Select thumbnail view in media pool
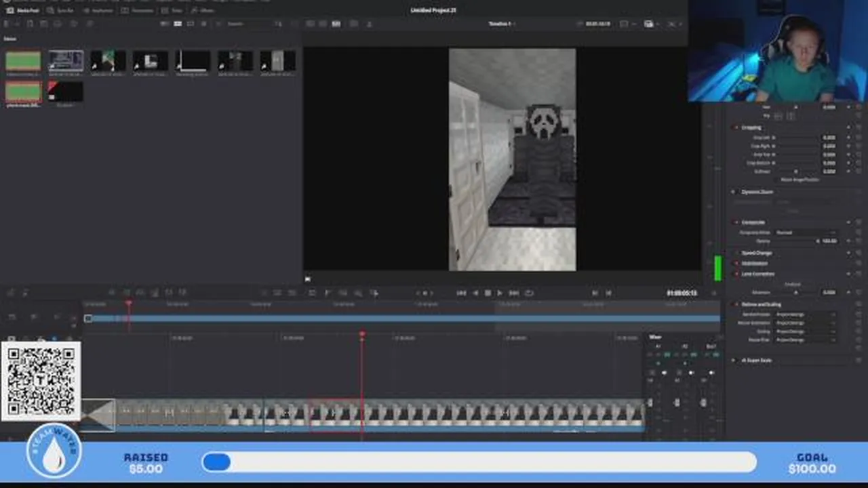The image size is (868, 488). coord(178,24)
